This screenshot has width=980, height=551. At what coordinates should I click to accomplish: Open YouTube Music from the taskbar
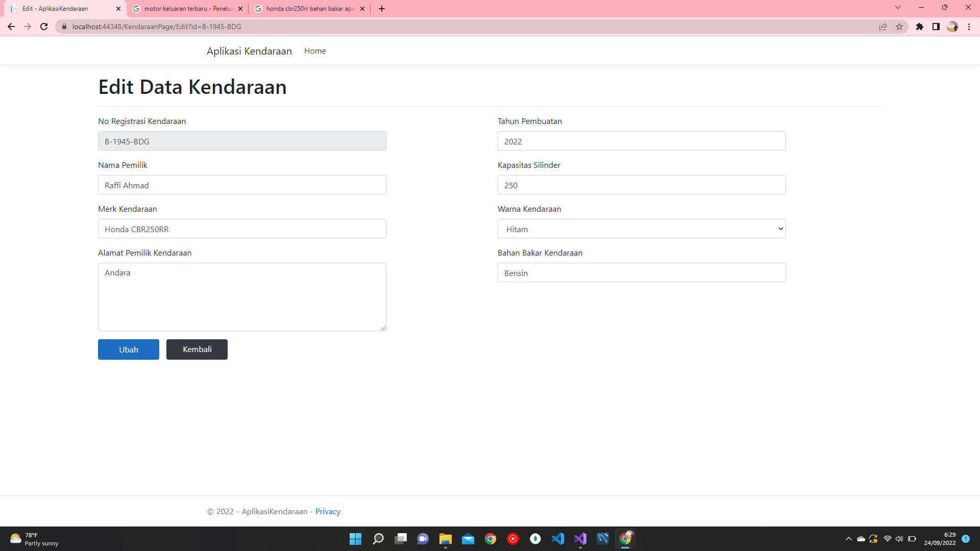coord(513,539)
